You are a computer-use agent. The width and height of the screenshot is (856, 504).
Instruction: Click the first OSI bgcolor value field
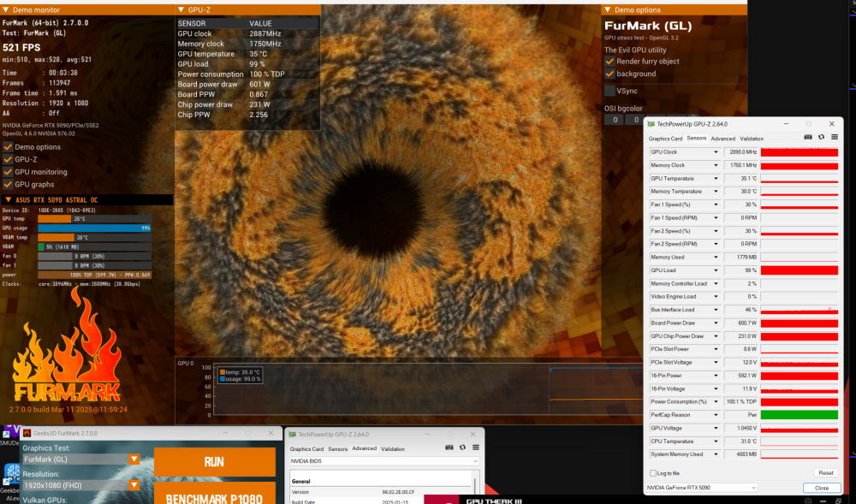tap(614, 120)
